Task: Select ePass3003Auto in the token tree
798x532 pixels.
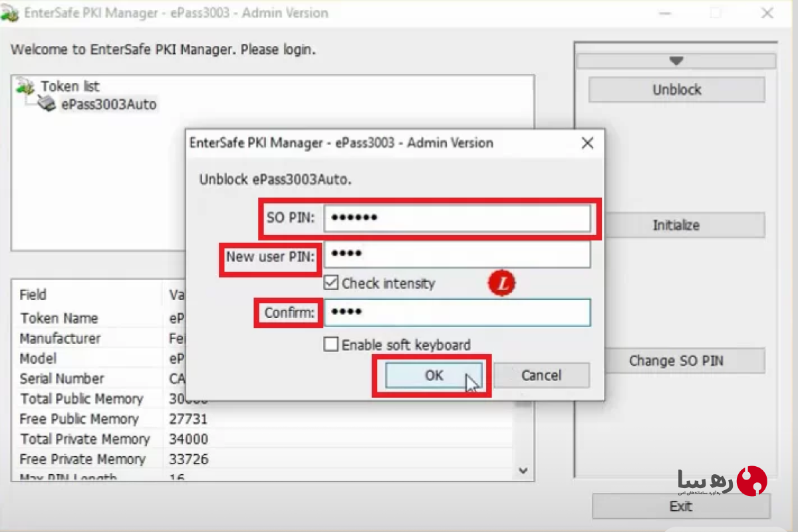Action: 109,104
